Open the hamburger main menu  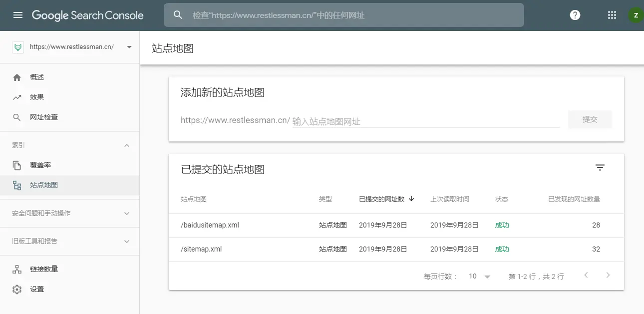pos(18,15)
